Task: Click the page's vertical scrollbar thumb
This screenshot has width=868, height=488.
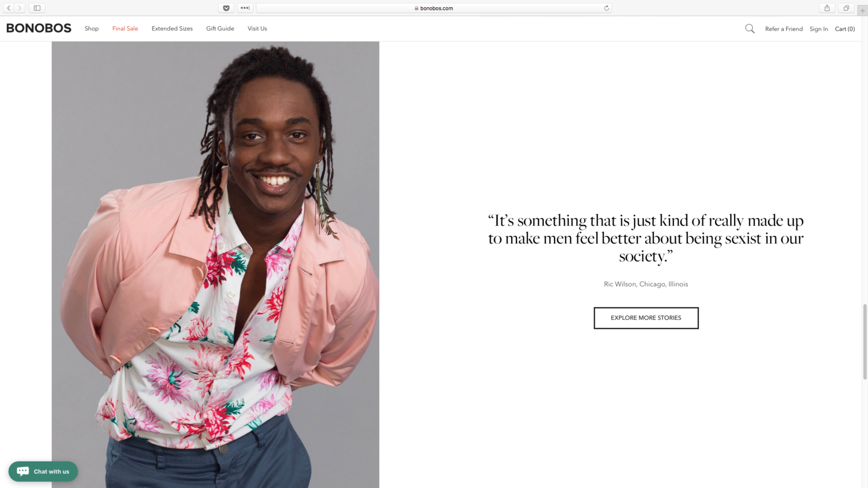Action: [x=865, y=342]
